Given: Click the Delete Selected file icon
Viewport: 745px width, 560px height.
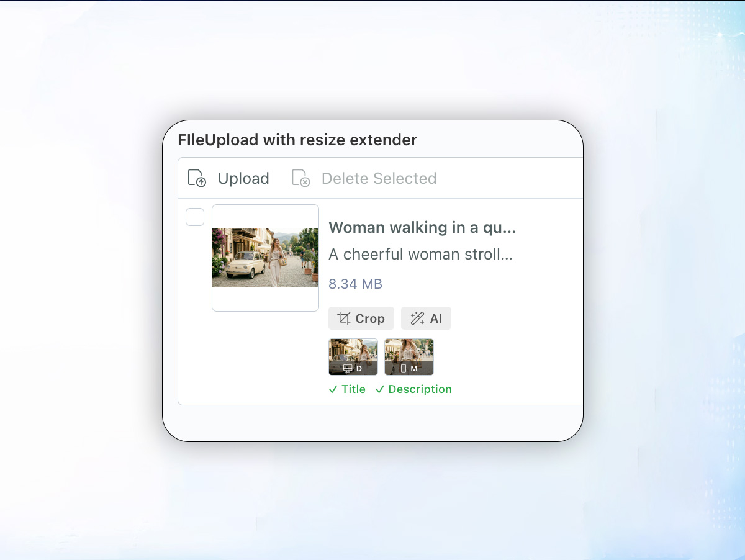Looking at the screenshot, I should coord(301,178).
